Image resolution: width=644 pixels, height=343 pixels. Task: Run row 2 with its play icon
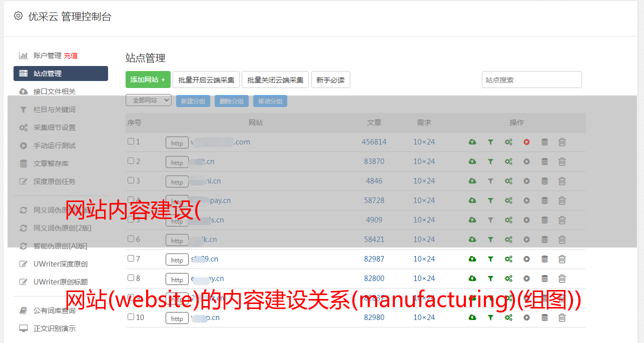[x=526, y=161]
